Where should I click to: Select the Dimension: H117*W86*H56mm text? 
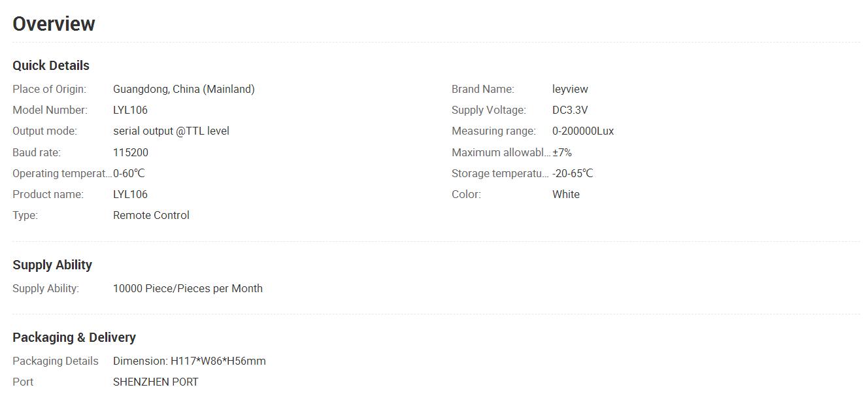pos(190,361)
